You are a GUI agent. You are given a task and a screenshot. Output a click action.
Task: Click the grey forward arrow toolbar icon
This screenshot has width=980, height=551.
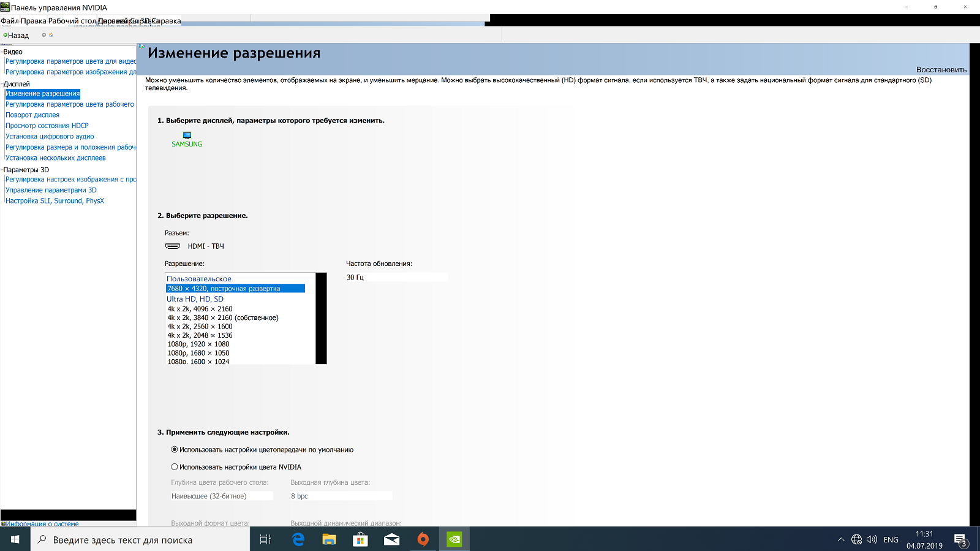[43, 35]
